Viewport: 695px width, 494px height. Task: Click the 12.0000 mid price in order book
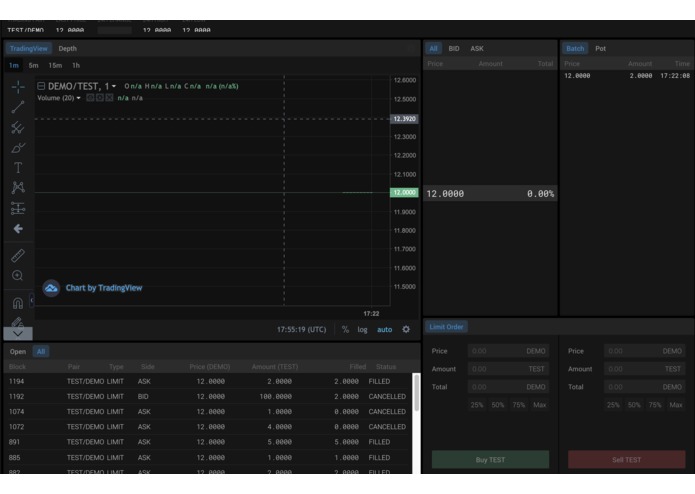coord(445,194)
